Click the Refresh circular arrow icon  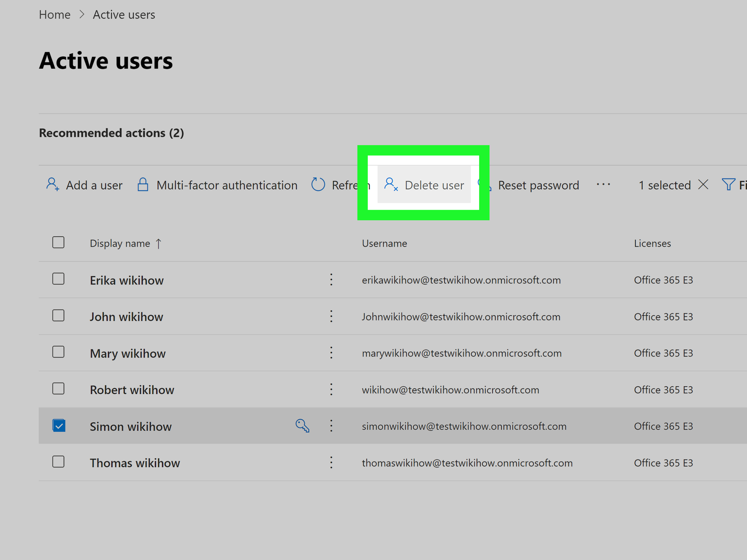318,184
